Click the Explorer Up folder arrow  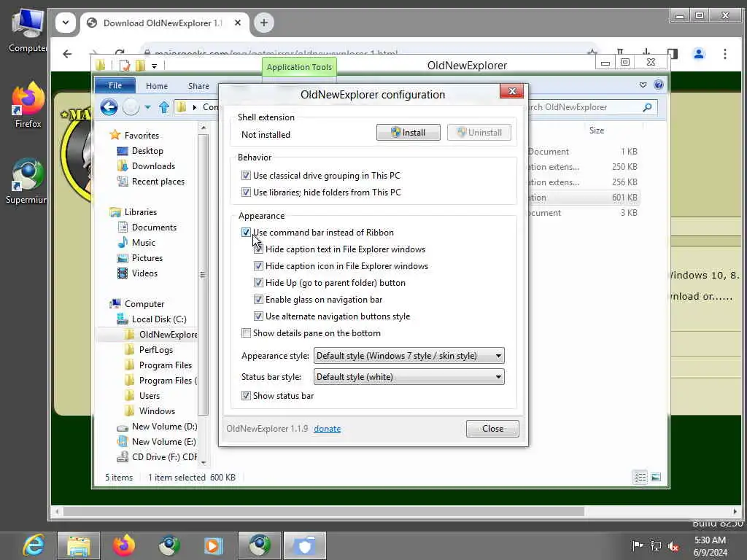click(x=164, y=107)
